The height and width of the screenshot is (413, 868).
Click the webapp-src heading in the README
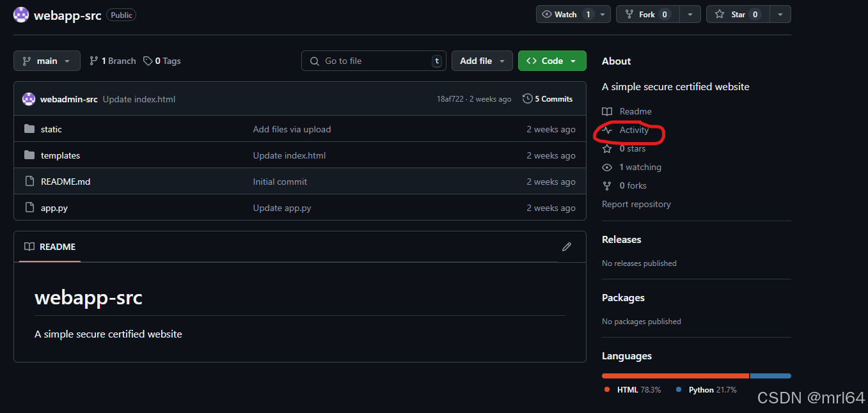(88, 297)
